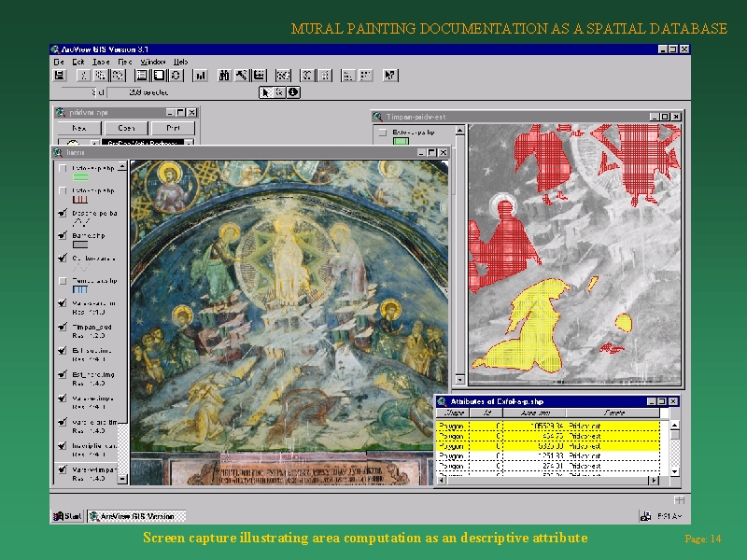Click the Save project toolbar icon
Viewport: 747px width, 560px height.
59,76
